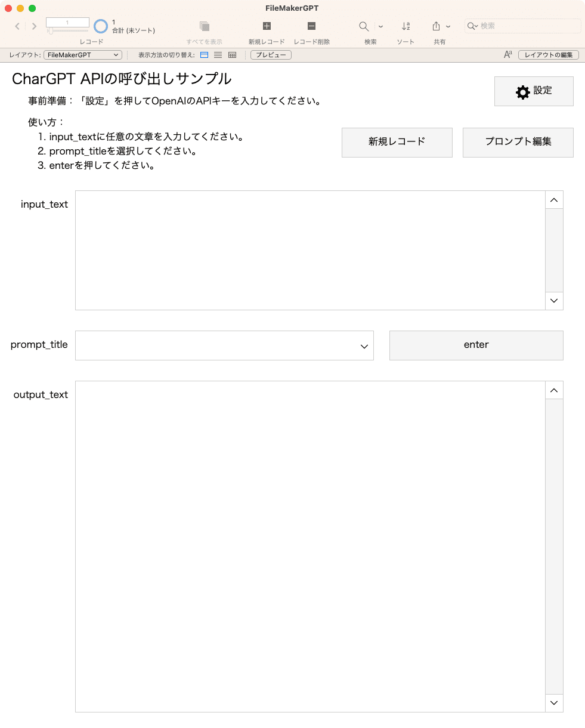Click the CharGPT APIの呼び出しサンプル heading

tap(122, 79)
